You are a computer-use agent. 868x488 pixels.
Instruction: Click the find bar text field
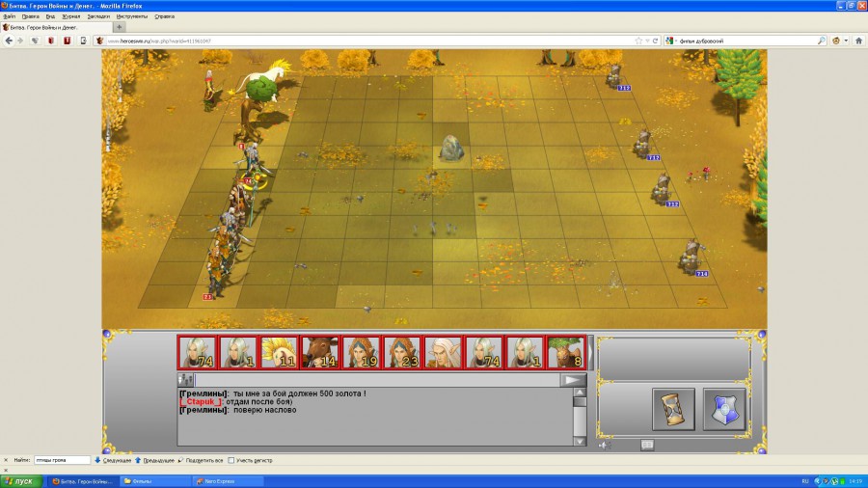pyautogui.click(x=62, y=460)
